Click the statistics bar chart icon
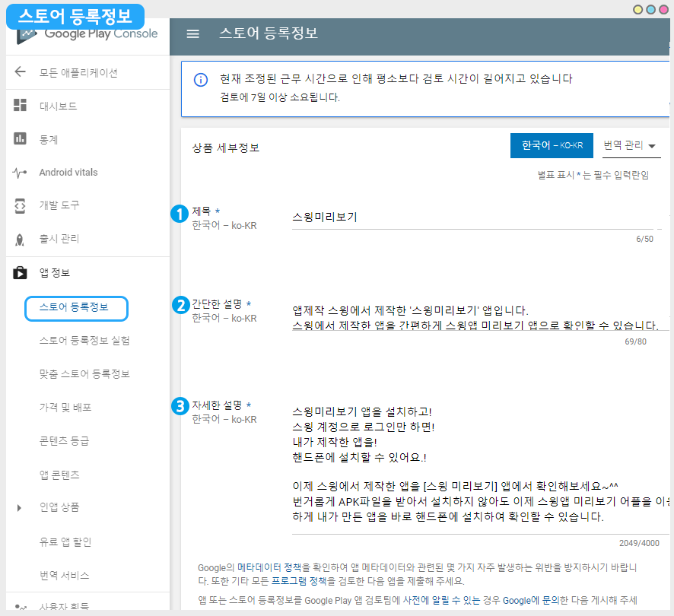 21,139
